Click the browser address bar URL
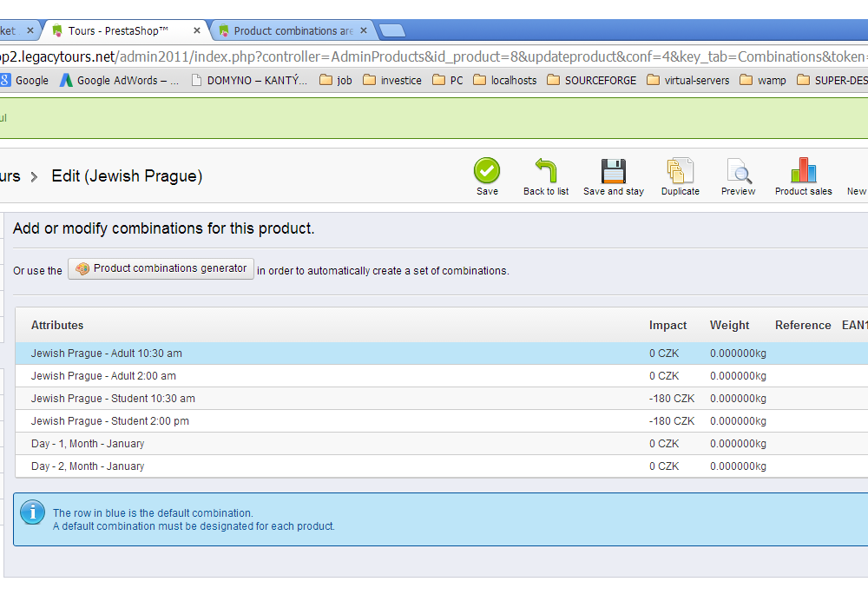 point(434,57)
